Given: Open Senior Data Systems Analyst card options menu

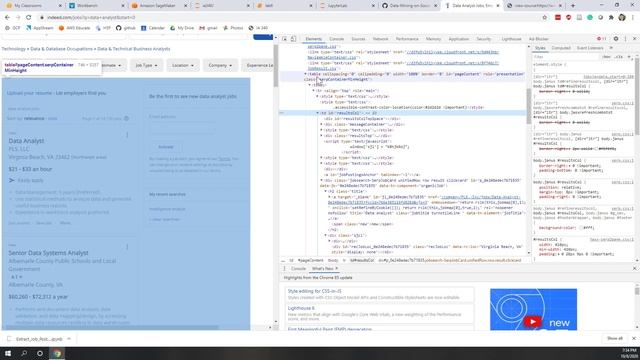Looking at the screenshot, I should [x=127, y=247].
